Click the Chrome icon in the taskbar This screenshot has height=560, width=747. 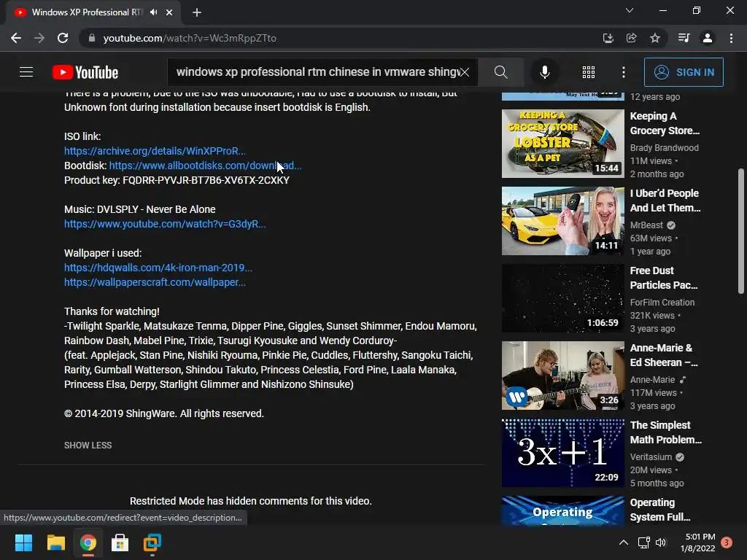click(x=88, y=542)
